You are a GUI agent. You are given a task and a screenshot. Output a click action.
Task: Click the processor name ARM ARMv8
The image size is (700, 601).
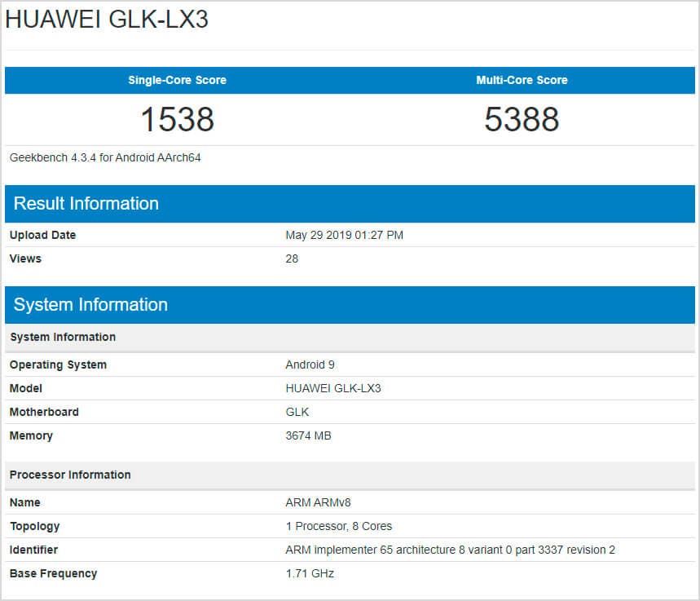point(318,502)
